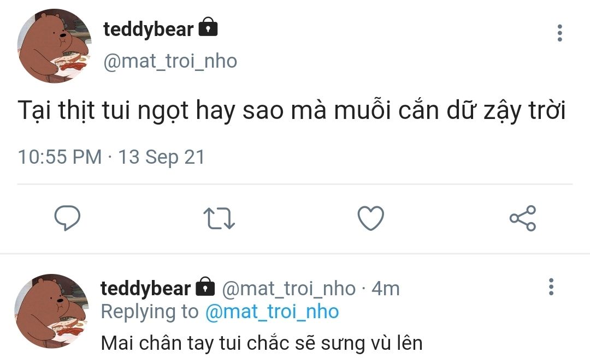590x364 pixels.
Task: Open the reply tweet's three-dot menu
Action: pos(551,287)
